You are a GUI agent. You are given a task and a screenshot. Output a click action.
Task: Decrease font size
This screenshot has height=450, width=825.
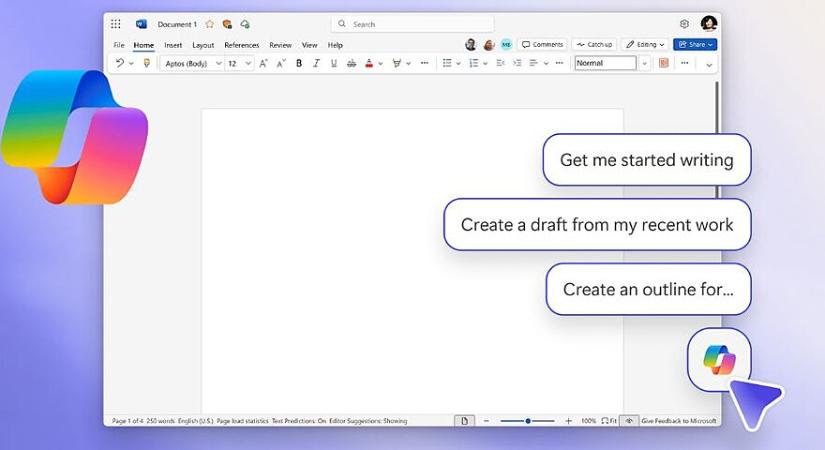pyautogui.click(x=281, y=63)
